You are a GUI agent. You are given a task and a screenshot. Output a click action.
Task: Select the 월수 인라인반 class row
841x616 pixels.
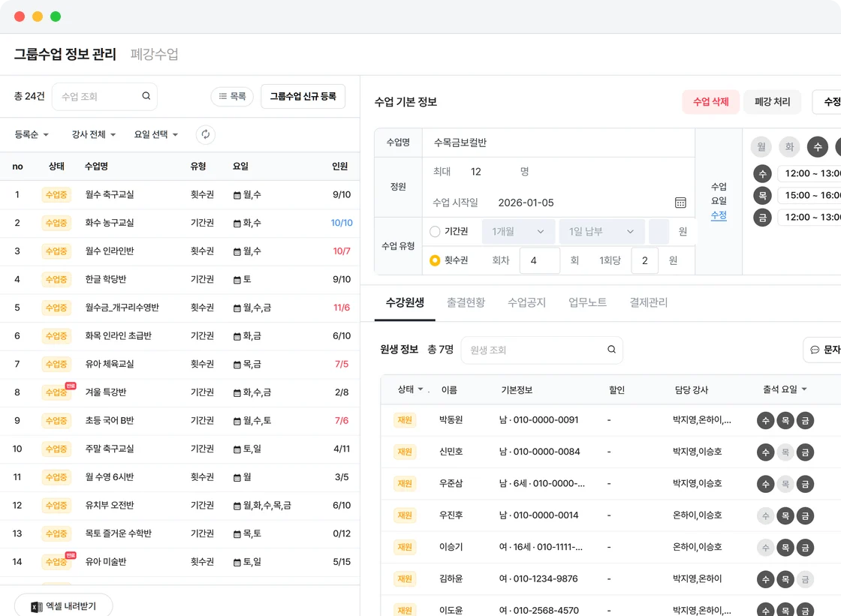(179, 251)
